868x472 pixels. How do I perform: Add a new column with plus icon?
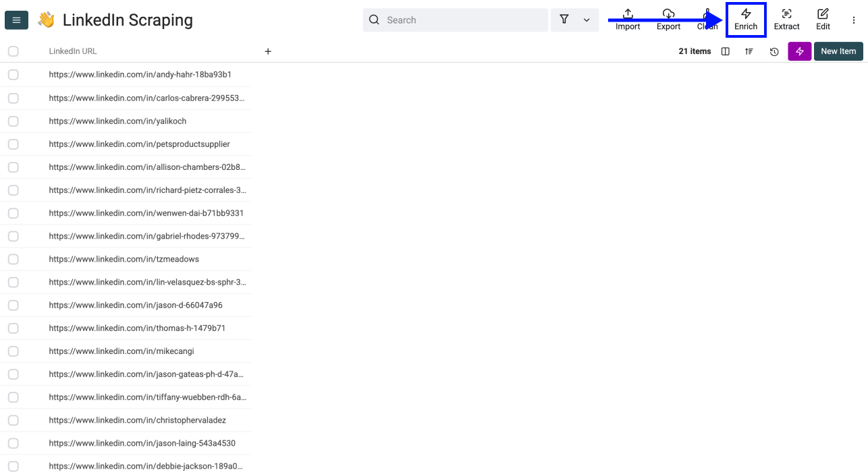coord(268,51)
